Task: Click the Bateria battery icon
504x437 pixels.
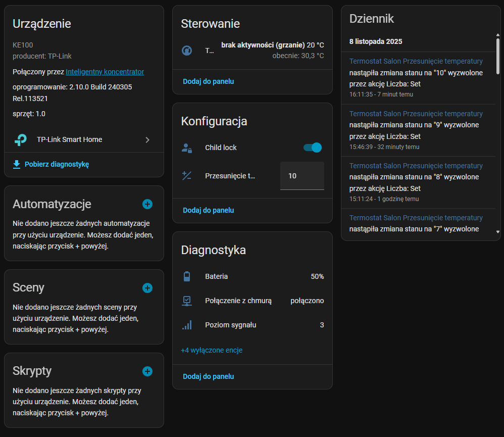Action: pos(187,276)
